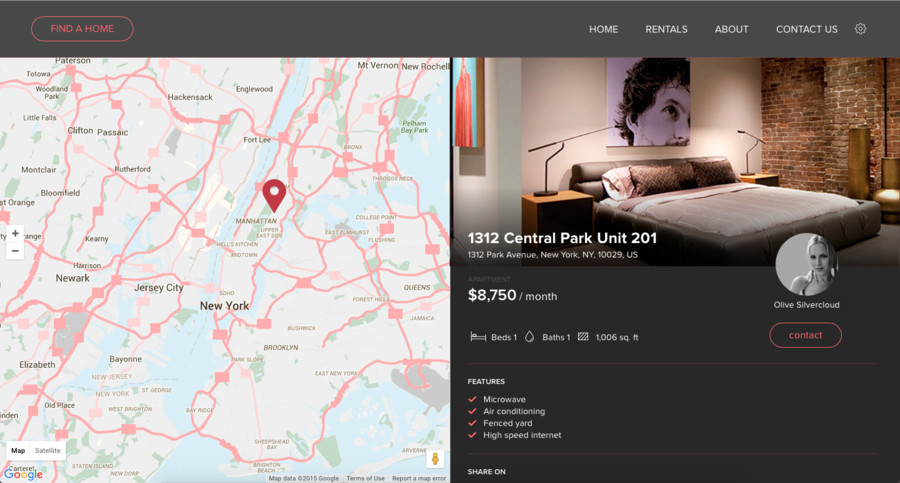Screen dimensions: 900x483
Task: Switch map to Satellite view
Action: [x=48, y=451]
